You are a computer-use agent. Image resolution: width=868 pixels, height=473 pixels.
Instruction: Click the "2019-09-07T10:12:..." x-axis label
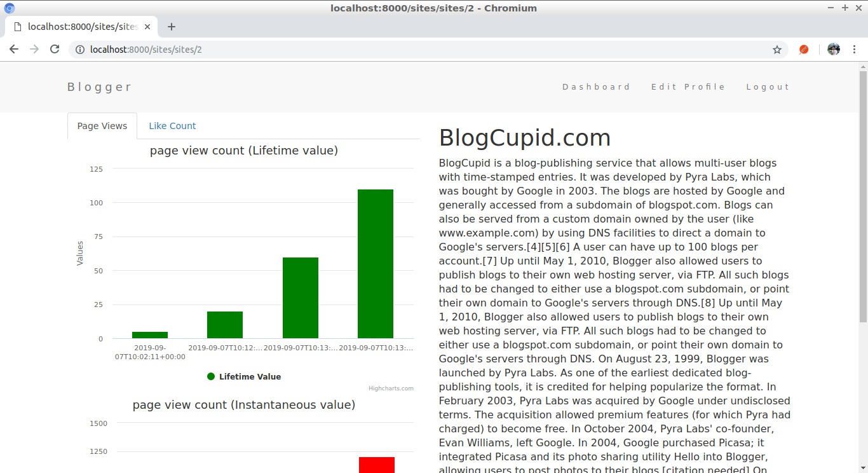[x=225, y=348]
